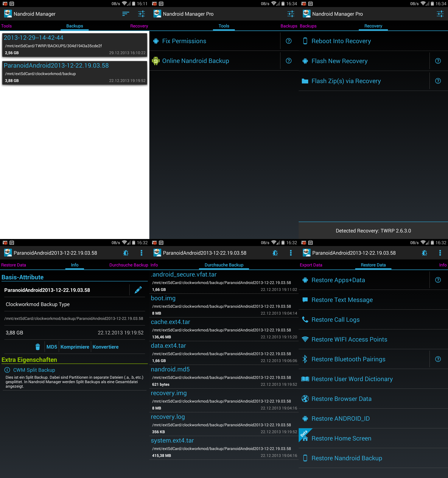
Task: Open system.ext4.tar file entry
Action: pyautogui.click(x=224, y=448)
